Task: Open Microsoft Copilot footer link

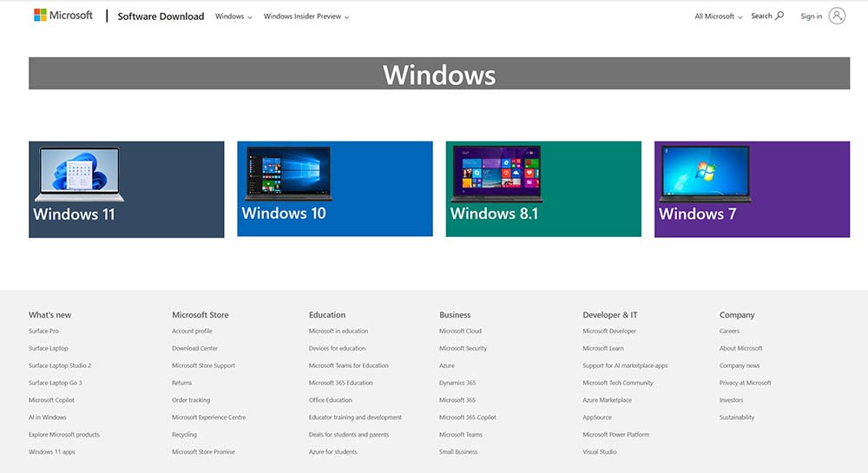Action: coord(51,399)
